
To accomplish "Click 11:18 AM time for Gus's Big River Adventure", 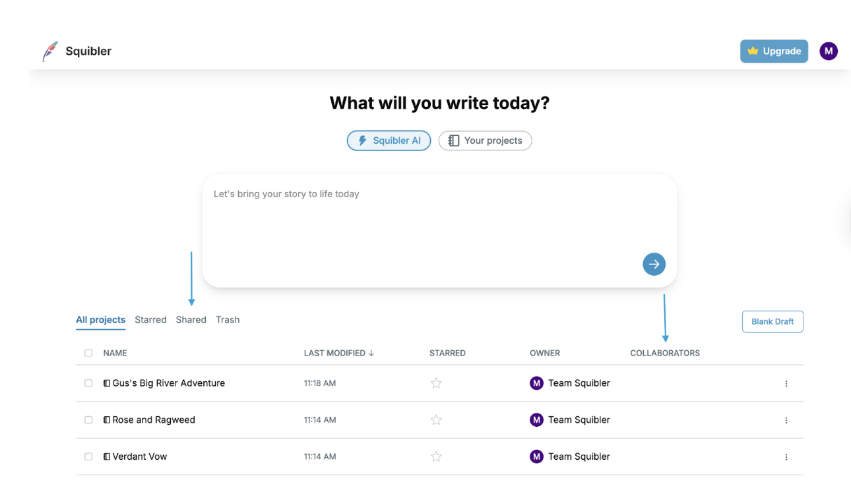I will coord(320,383).
